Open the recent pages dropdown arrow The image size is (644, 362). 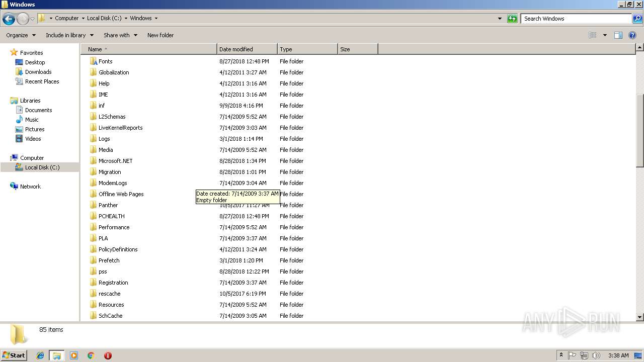pos(32,19)
